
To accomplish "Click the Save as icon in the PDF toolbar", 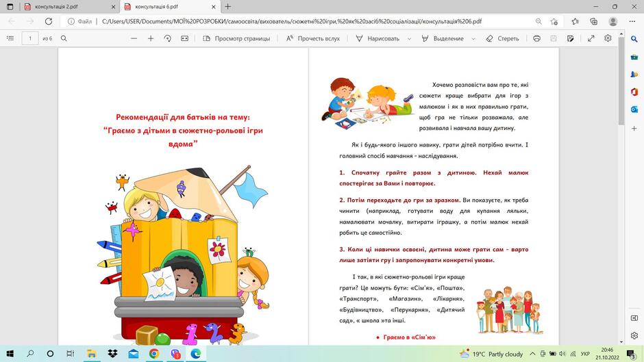I will pos(570,38).
